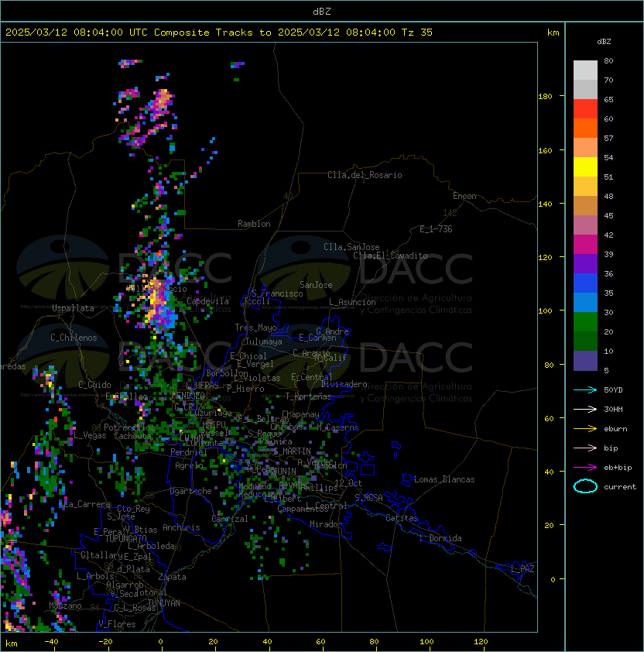Click the slate swatch between 10 and 5
The image size is (644, 652).
tap(585, 361)
